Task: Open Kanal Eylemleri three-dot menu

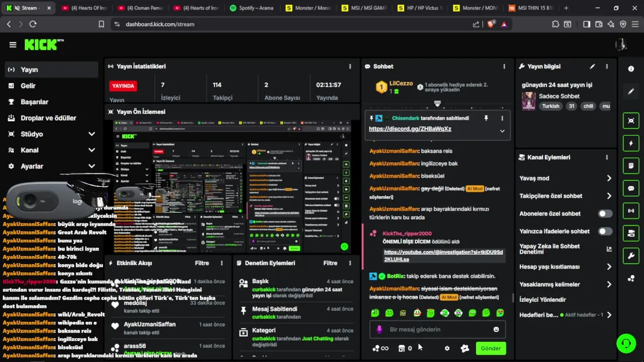Action: point(607,157)
